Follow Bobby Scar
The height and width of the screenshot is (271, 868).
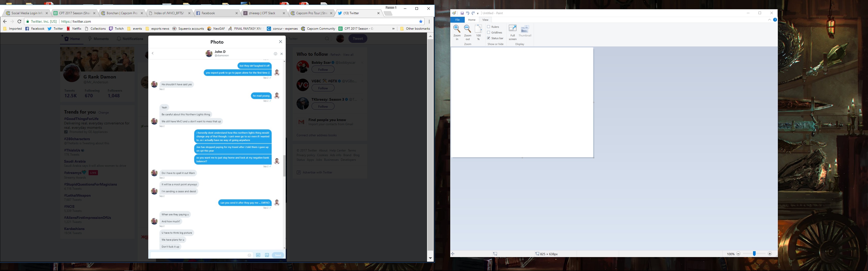pyautogui.click(x=323, y=69)
